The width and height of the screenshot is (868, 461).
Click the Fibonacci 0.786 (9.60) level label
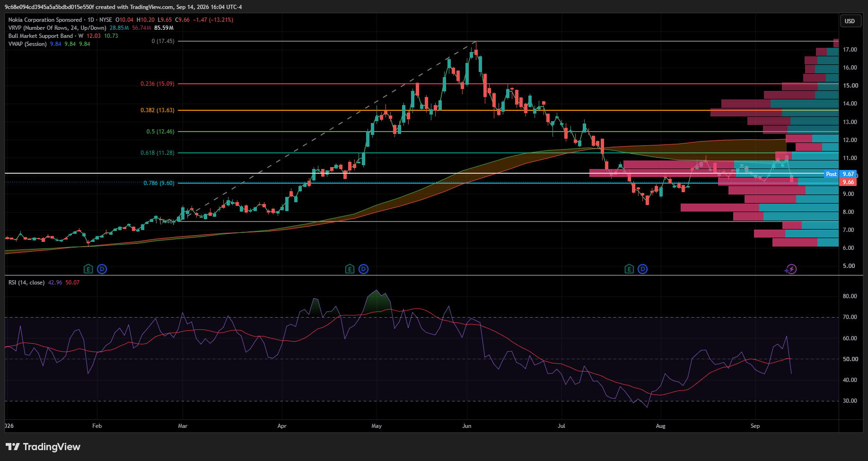coord(159,183)
